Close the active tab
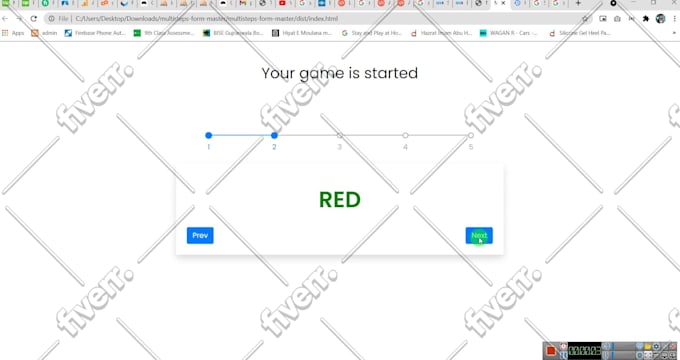Screen dimensions: 680x360 [x=503, y=3]
